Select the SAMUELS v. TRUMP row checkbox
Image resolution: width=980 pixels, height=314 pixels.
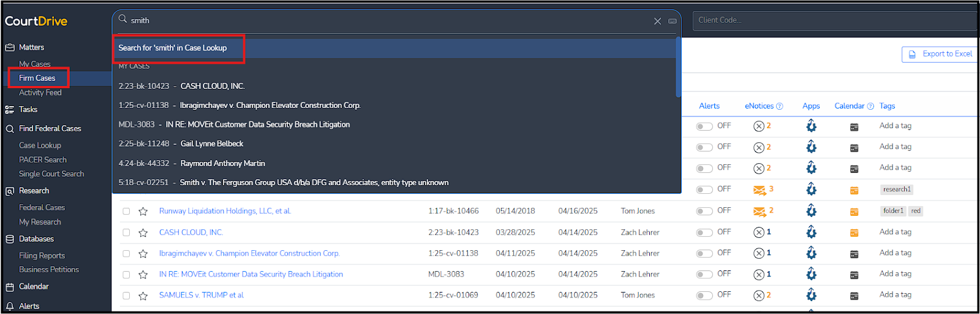pos(126,296)
